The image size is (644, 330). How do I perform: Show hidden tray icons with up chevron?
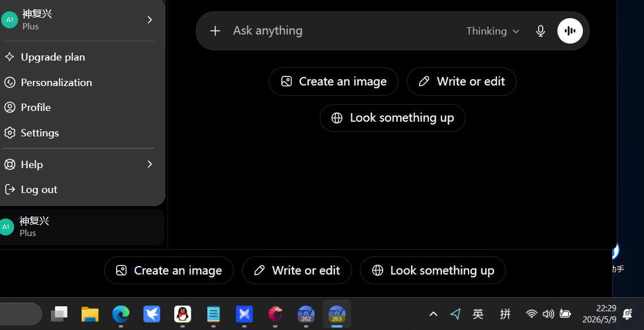433,314
